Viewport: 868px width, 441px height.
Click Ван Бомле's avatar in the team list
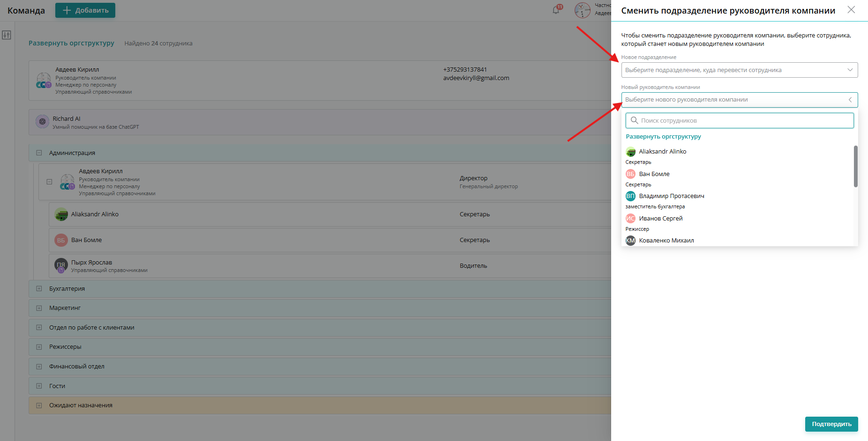(61, 240)
